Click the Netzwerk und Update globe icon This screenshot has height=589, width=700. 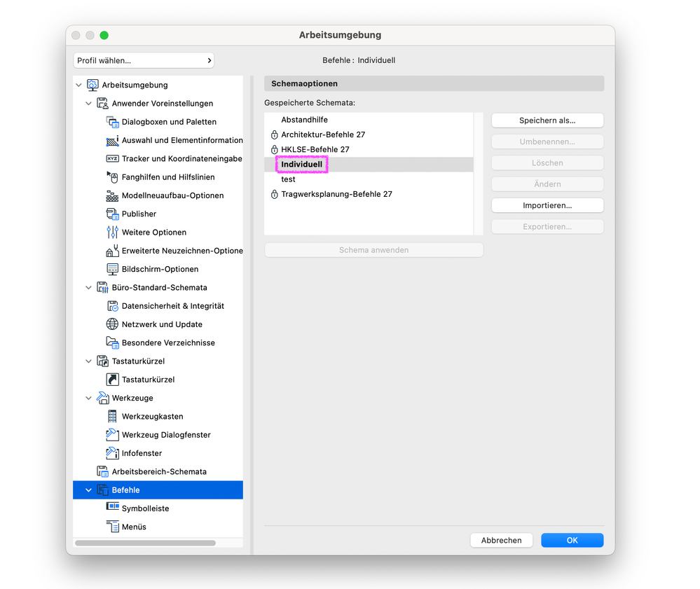pyautogui.click(x=113, y=324)
